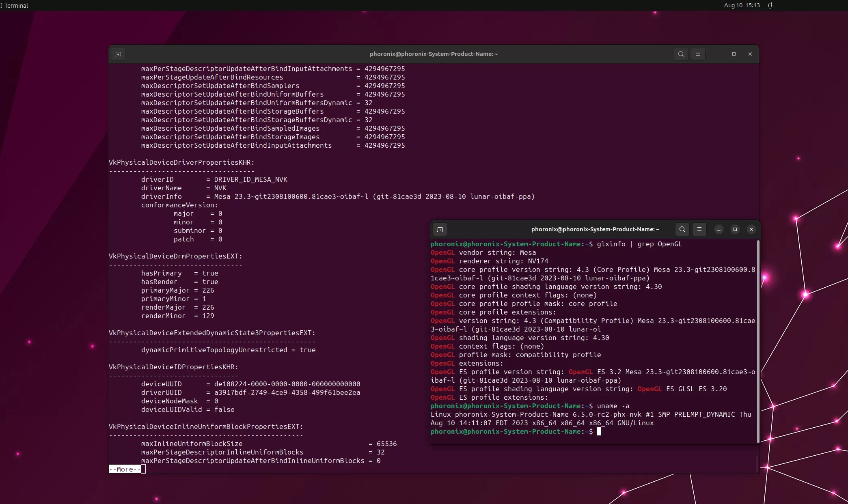Close the back terminal window
This screenshot has width=848, height=504.
coord(750,54)
